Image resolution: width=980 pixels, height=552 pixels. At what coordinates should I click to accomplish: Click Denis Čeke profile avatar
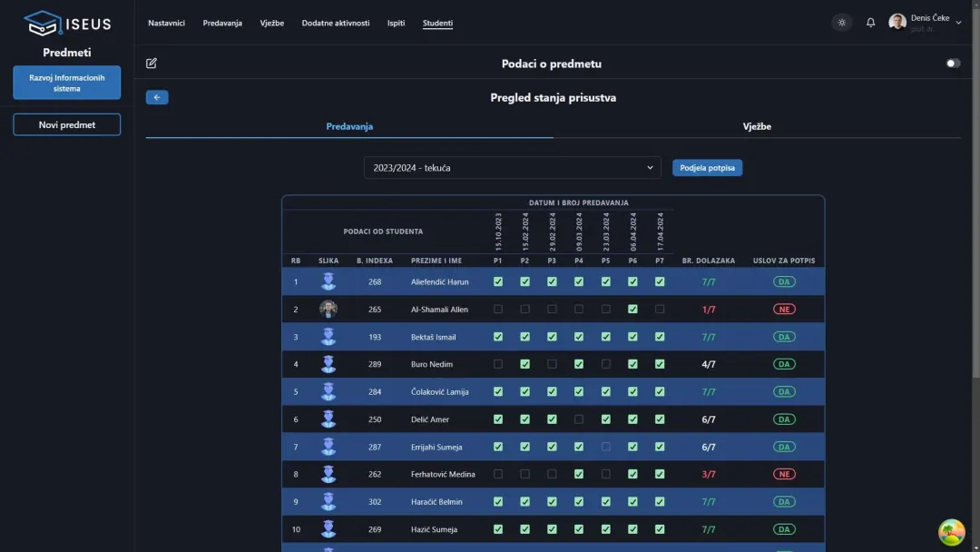(897, 23)
